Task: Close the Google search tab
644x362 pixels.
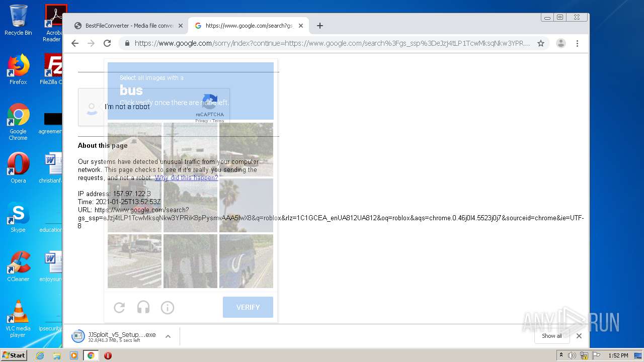Action: pos(301,26)
